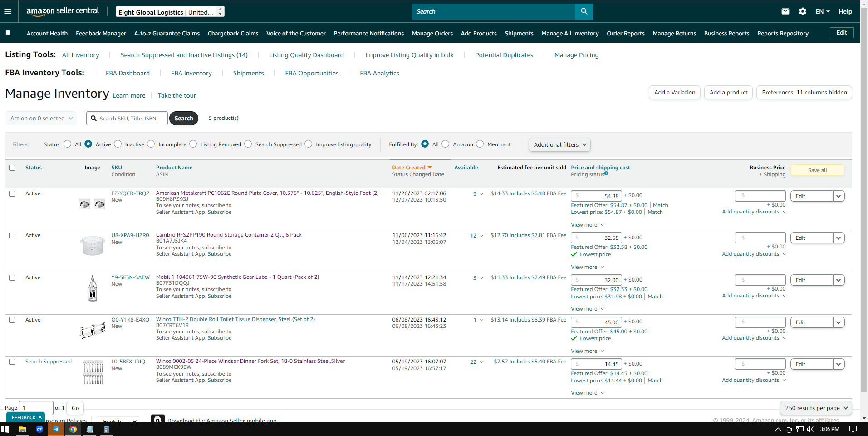Expand quantity discounts for Toilet Tissue Dispenser
This screenshot has height=436, width=868.
pos(754,338)
